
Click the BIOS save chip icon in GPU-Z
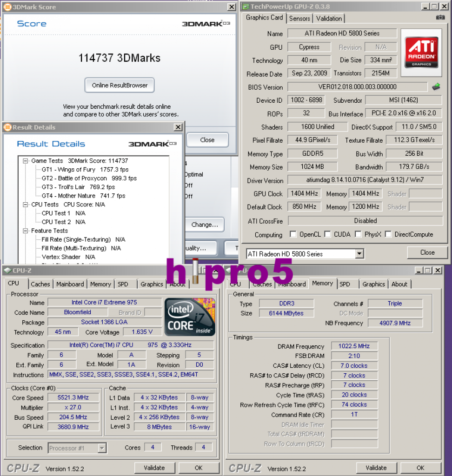click(x=436, y=87)
